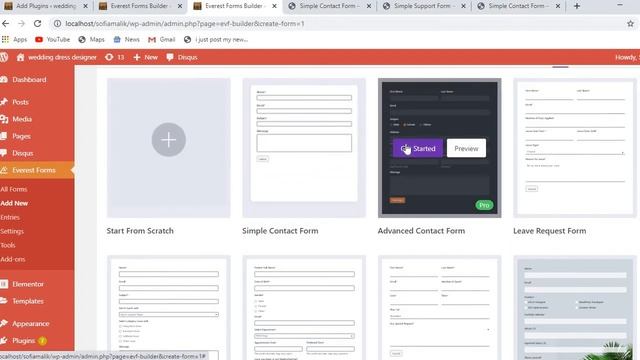Screen dimensions: 640x360
Task: Open the Plugins menu
Action: pyautogui.click(x=24, y=340)
